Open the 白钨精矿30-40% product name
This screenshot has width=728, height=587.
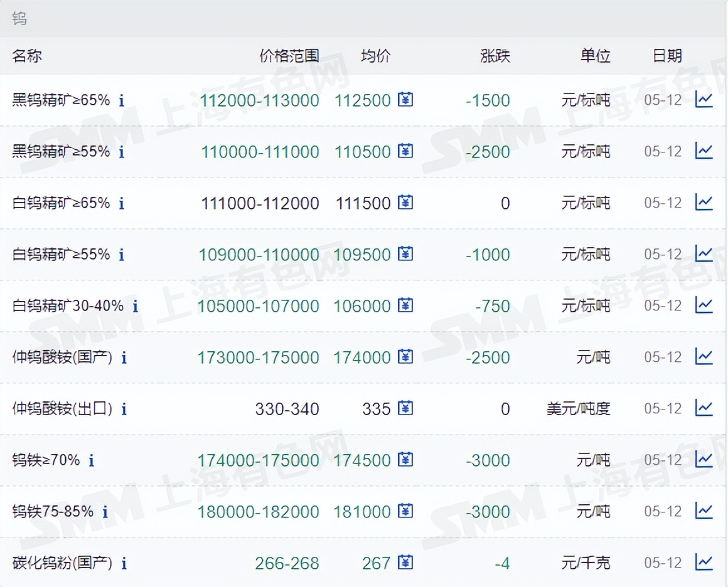click(x=68, y=306)
